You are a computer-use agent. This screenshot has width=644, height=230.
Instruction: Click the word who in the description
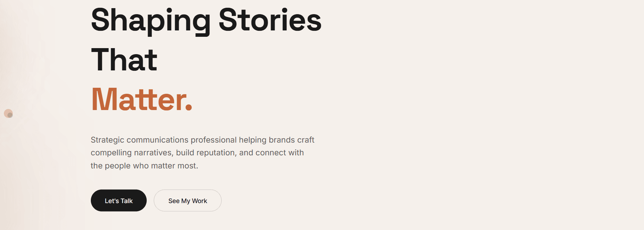pos(141,166)
